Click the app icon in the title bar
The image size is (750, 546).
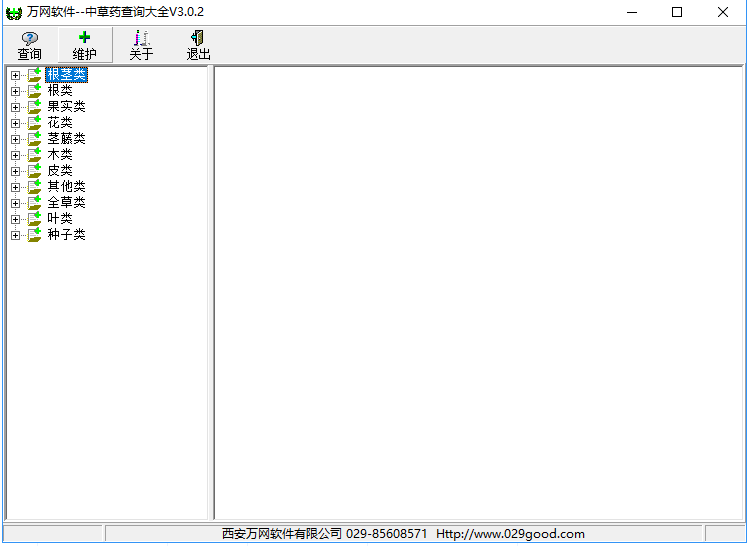tap(13, 12)
